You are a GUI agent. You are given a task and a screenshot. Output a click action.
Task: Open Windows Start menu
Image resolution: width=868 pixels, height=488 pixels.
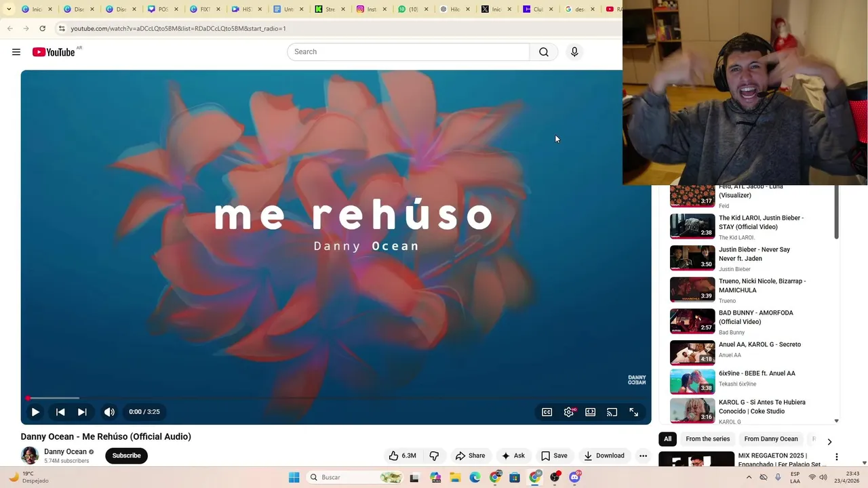pyautogui.click(x=294, y=477)
